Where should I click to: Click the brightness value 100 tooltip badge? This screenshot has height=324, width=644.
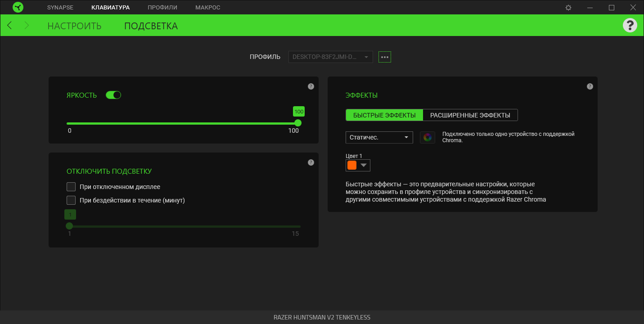tap(299, 112)
